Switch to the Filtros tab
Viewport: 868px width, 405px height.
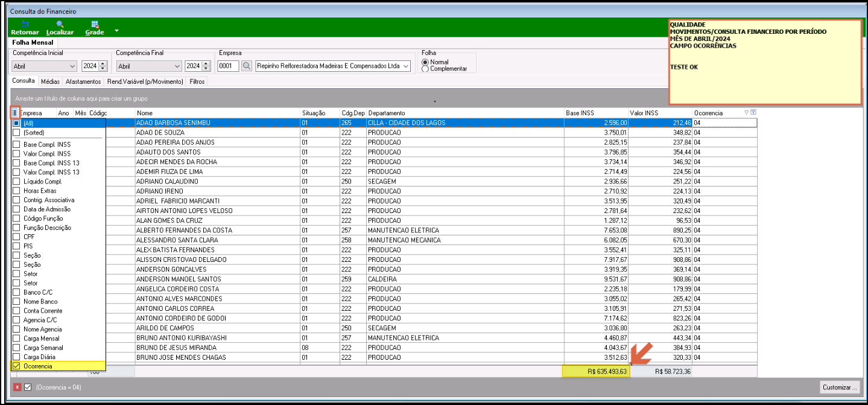pos(197,81)
